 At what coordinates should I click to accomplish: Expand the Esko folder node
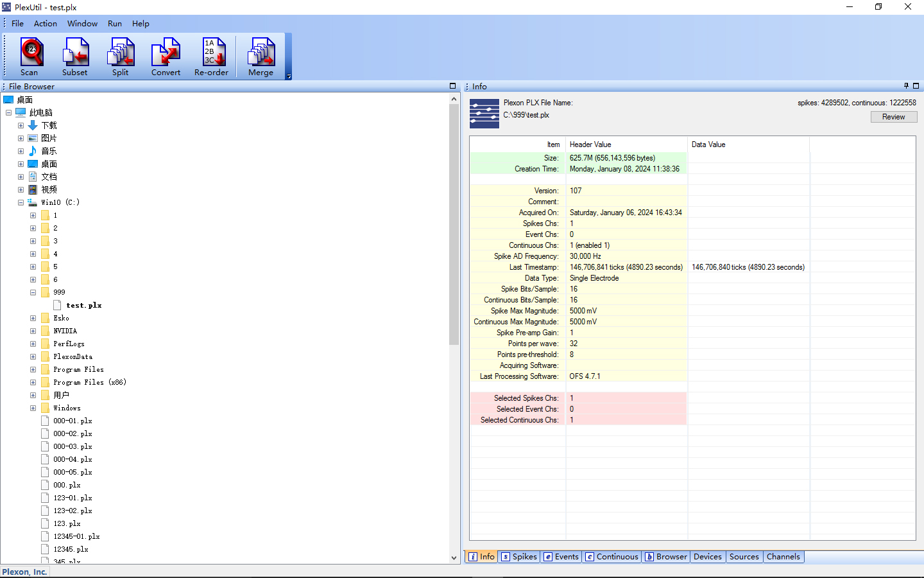(33, 318)
